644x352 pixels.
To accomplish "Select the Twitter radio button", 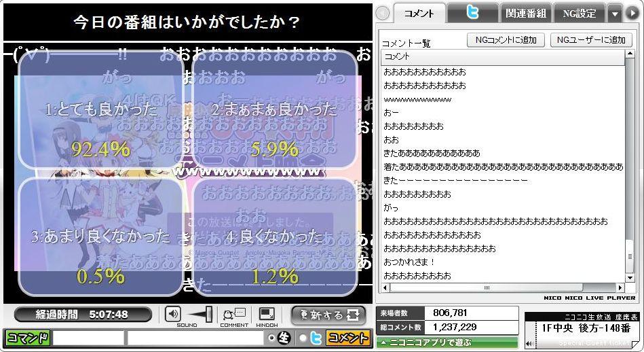I will pos(303,338).
